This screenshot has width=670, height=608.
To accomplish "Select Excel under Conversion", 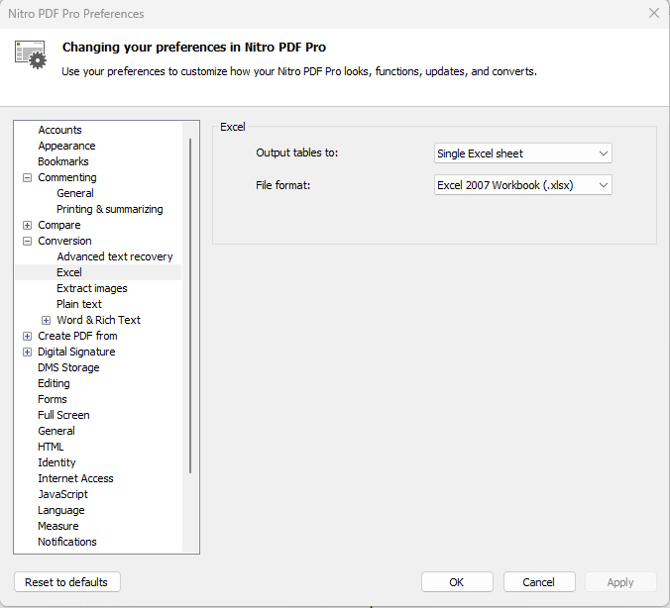I will coord(69,273).
